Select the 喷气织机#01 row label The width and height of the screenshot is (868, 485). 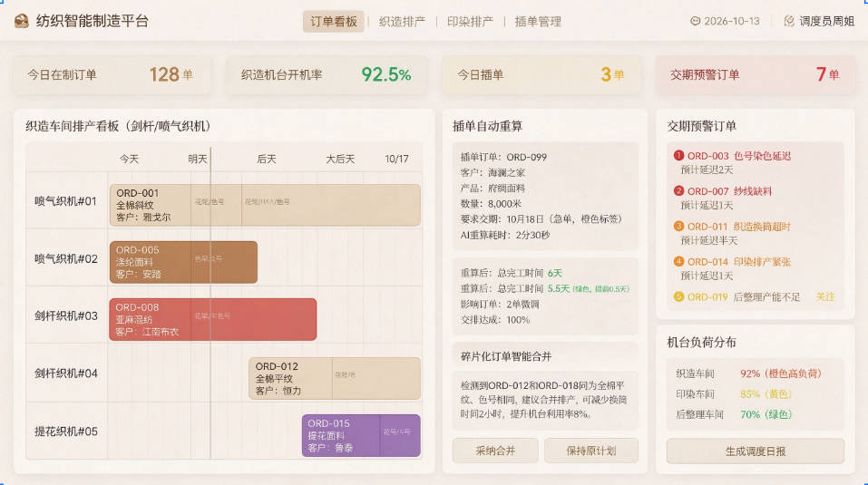point(66,201)
